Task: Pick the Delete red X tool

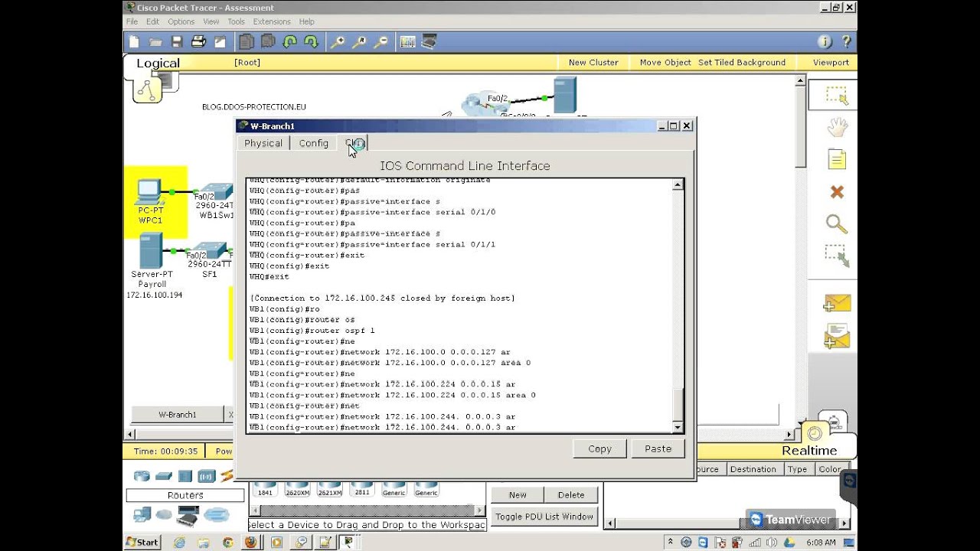Action: point(836,191)
